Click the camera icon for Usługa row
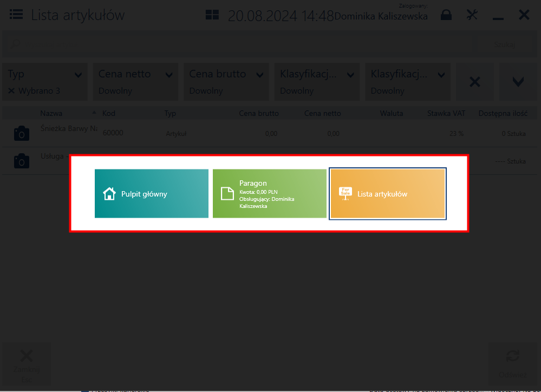This screenshot has width=541, height=392. click(22, 161)
